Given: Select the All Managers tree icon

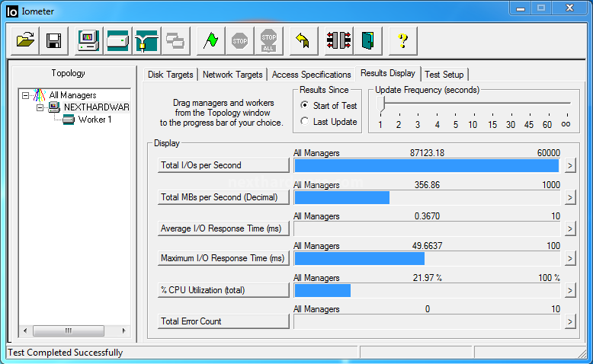Looking at the screenshot, I should [x=39, y=95].
